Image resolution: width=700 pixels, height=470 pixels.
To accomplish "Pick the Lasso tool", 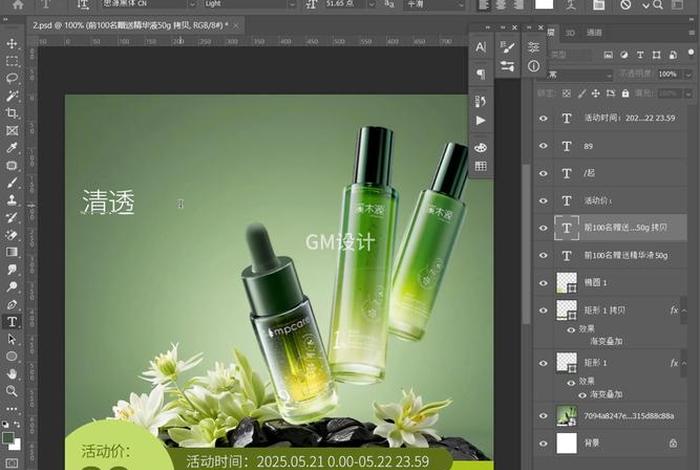I will point(12,78).
